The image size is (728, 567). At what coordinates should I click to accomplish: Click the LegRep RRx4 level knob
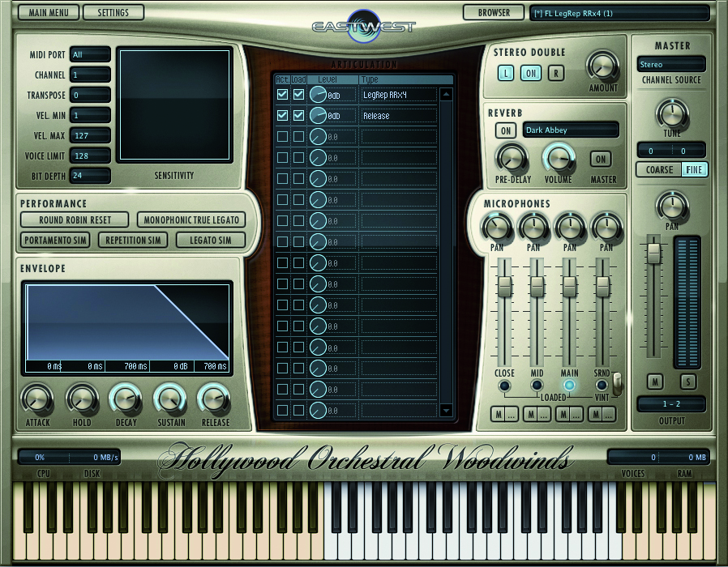(x=319, y=95)
